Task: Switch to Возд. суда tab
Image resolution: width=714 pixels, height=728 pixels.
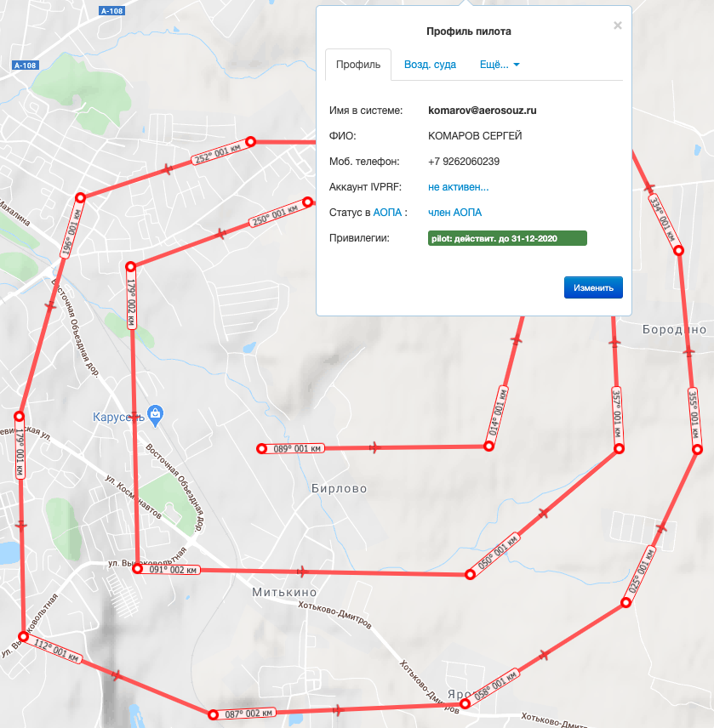Action: click(430, 65)
